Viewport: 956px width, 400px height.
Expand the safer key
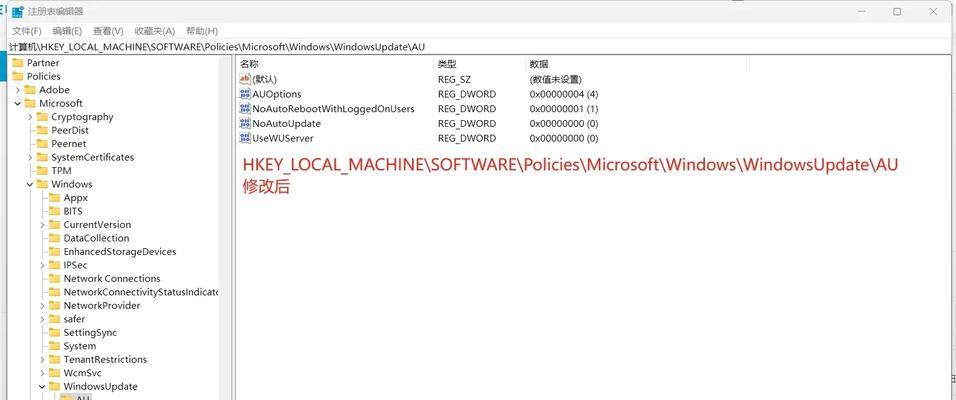(42, 318)
